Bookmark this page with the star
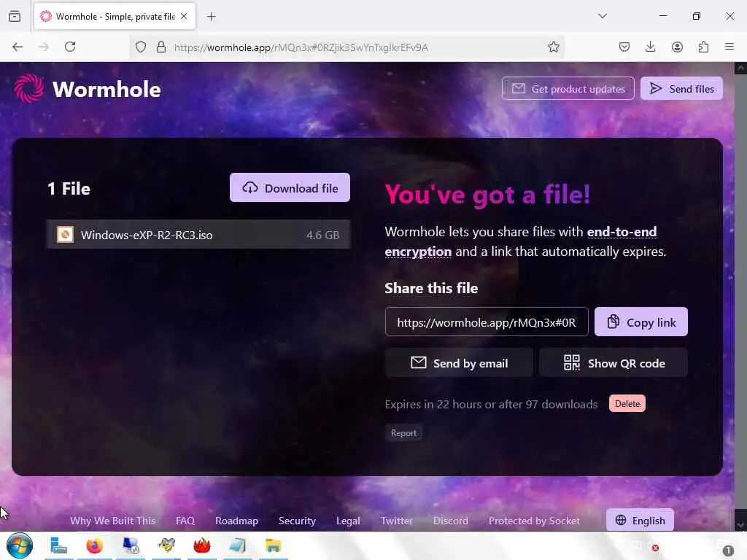This screenshot has width=747, height=560. (x=553, y=47)
